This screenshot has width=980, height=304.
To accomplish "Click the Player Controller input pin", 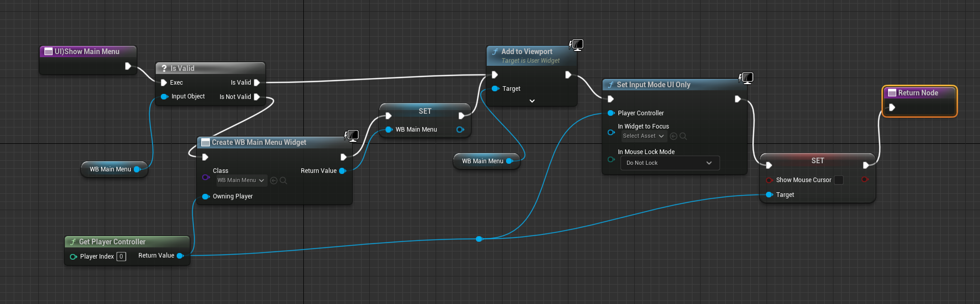I will [611, 113].
